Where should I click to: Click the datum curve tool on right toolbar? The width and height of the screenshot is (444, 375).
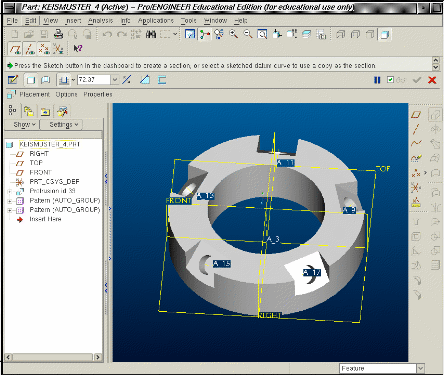(416, 144)
